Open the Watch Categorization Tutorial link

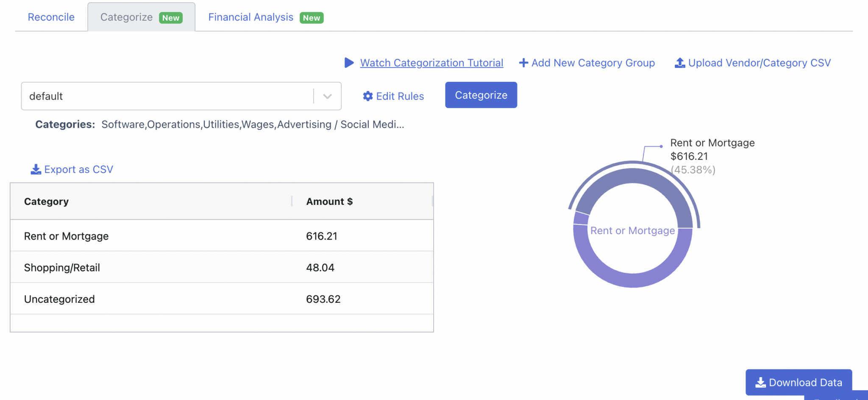click(x=431, y=63)
